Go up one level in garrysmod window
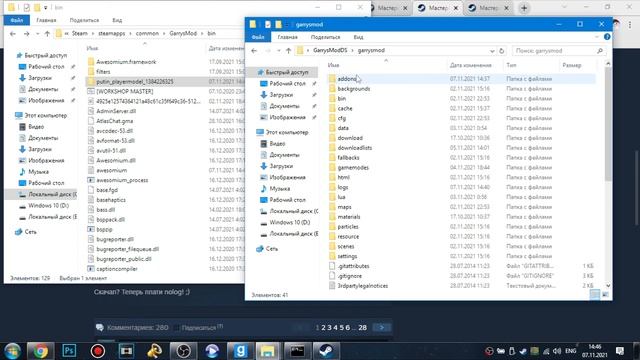640x360 pixels. pos(289,51)
